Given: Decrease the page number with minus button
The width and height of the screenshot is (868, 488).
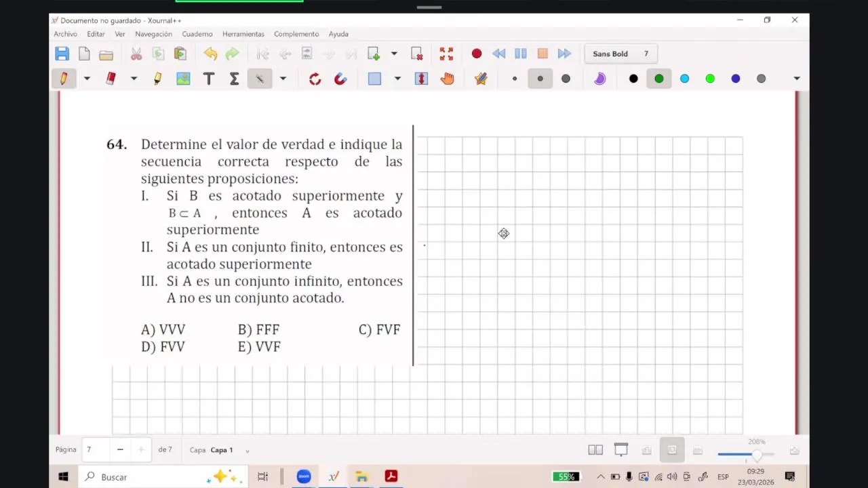Looking at the screenshot, I should 120,449.
